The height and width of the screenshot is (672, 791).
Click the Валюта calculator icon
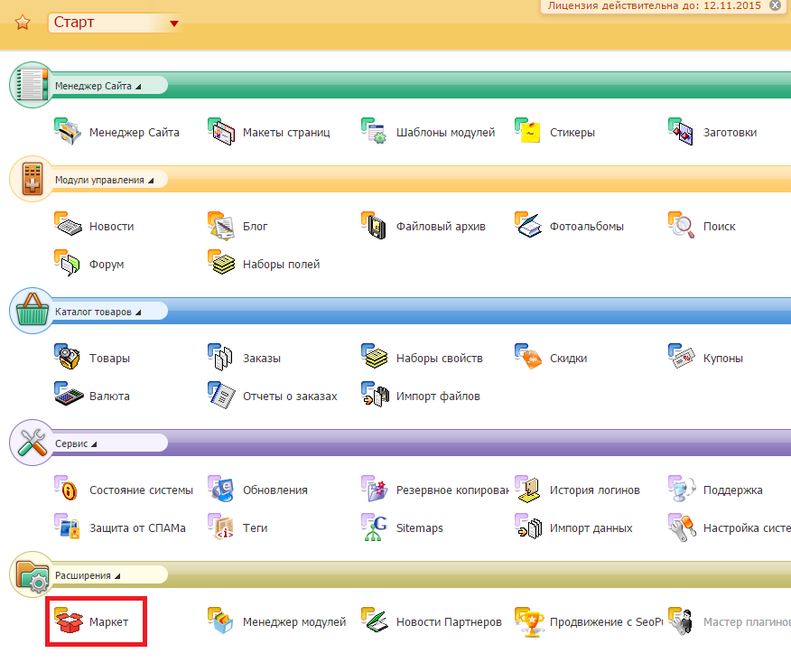(x=69, y=396)
